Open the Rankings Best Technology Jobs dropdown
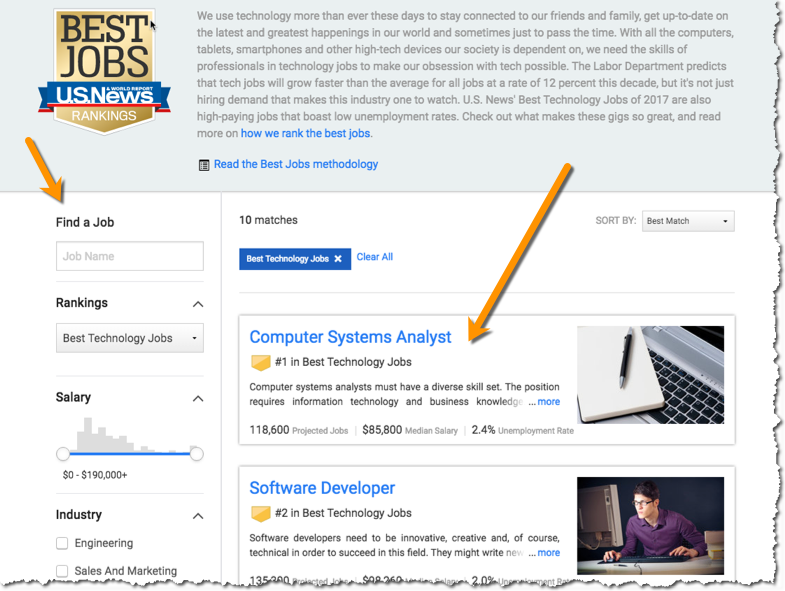The height and width of the screenshot is (591, 785). point(130,338)
